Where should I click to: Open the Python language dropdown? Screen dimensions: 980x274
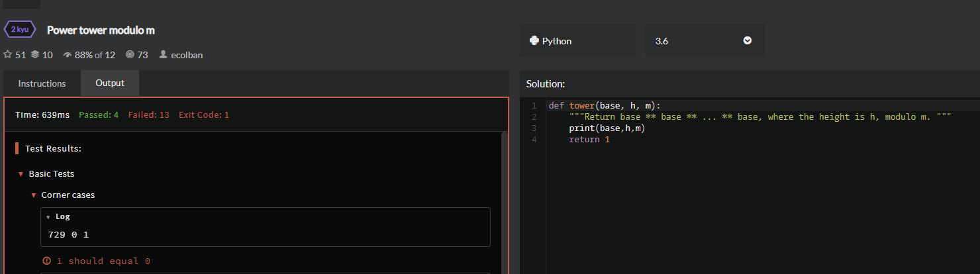point(577,40)
